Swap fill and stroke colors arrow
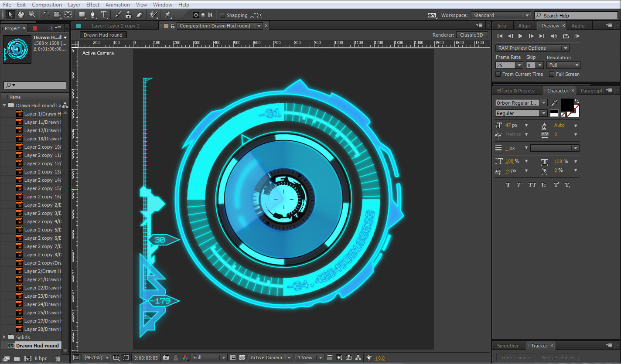Image resolution: width=621 pixels, height=364 pixels. 577,101
